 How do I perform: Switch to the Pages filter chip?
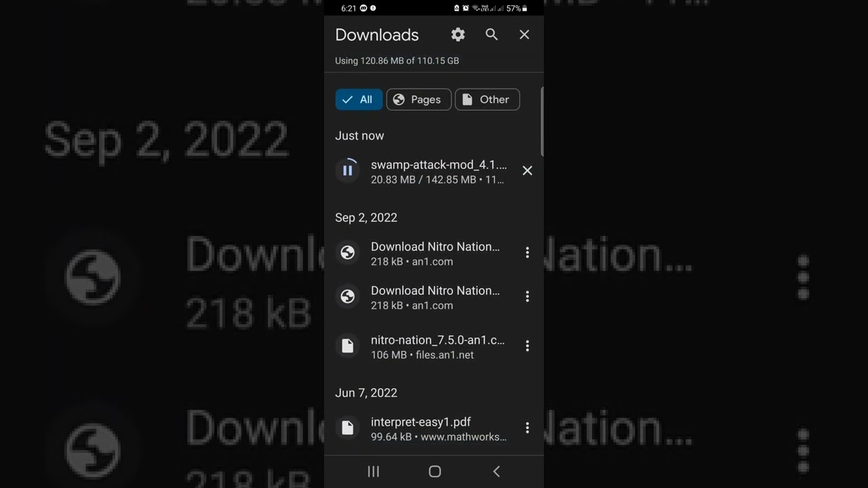418,100
